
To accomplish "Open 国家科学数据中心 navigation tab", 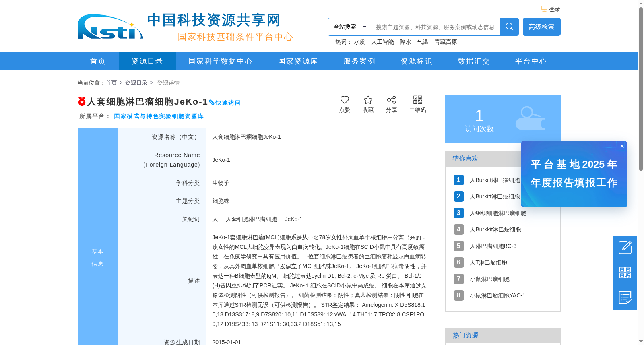I will coord(221,61).
